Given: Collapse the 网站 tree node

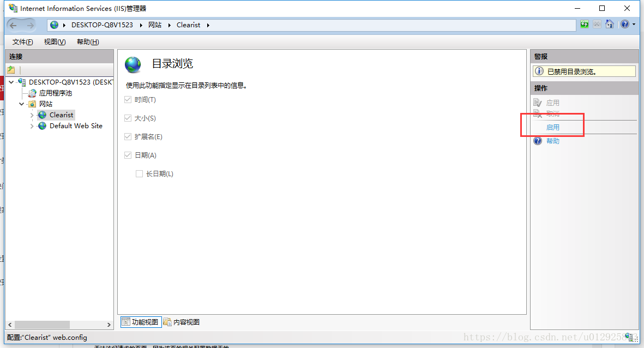Looking at the screenshot, I should tap(21, 104).
